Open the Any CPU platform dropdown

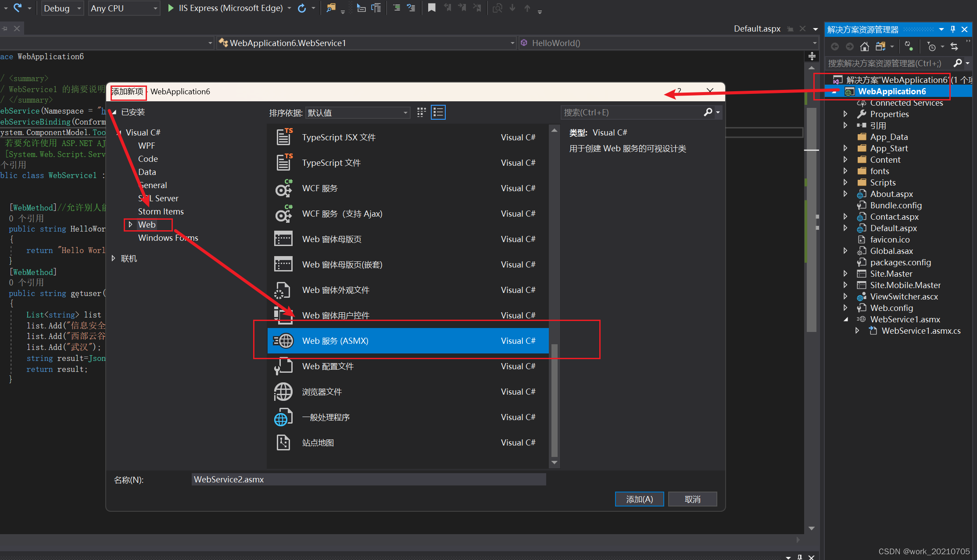[x=124, y=8]
